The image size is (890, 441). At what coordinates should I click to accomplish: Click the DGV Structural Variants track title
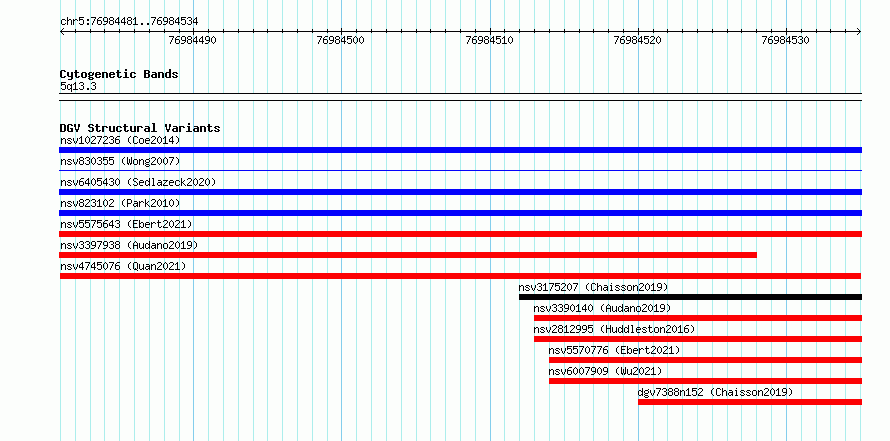[x=140, y=128]
